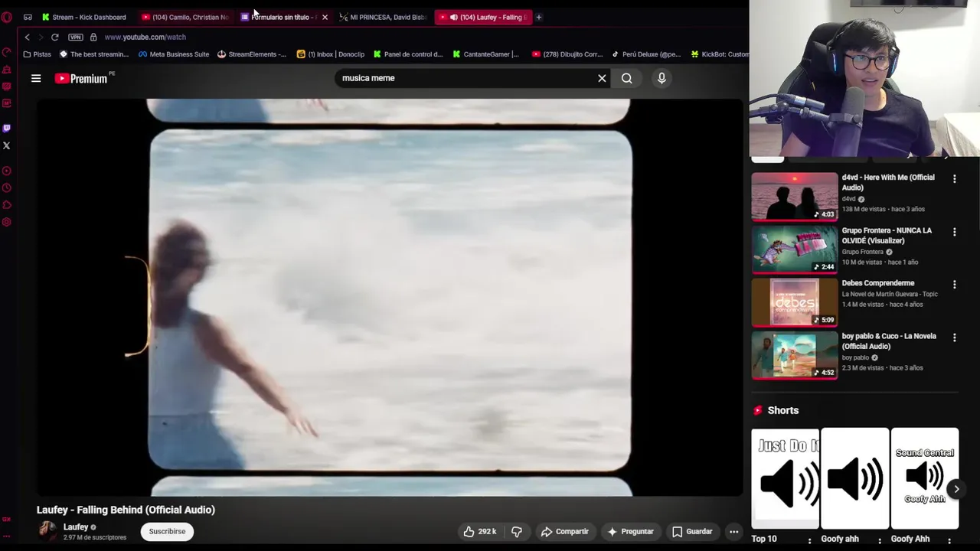Open the 'Goofy ahh' short options menu

[x=879, y=540]
